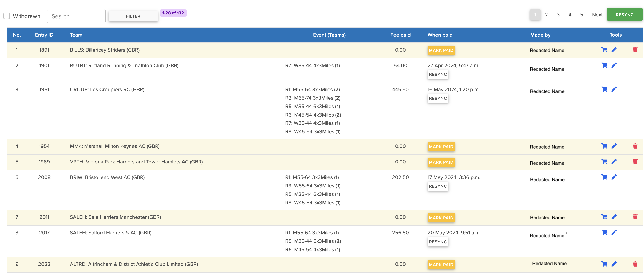
Task: Click the '1-28 of 132' count badge
Action: coord(173,13)
